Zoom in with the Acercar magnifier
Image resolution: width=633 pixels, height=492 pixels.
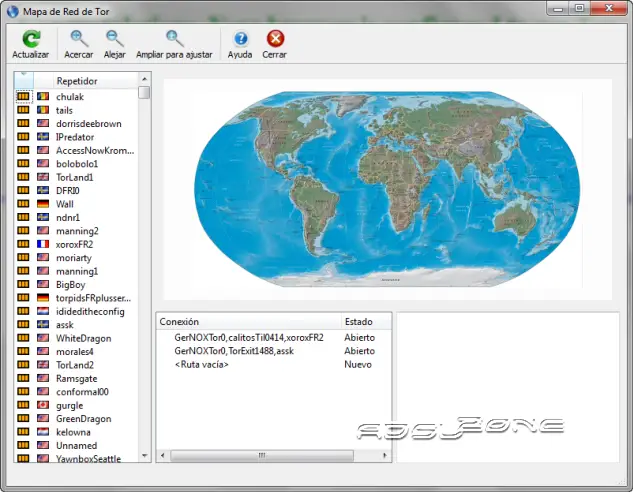click(x=78, y=40)
